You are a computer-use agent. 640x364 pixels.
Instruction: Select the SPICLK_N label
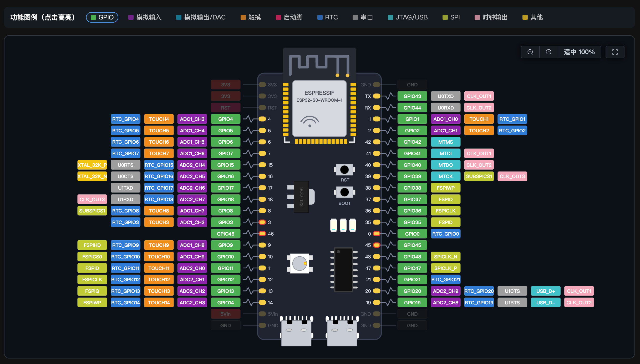tap(446, 257)
